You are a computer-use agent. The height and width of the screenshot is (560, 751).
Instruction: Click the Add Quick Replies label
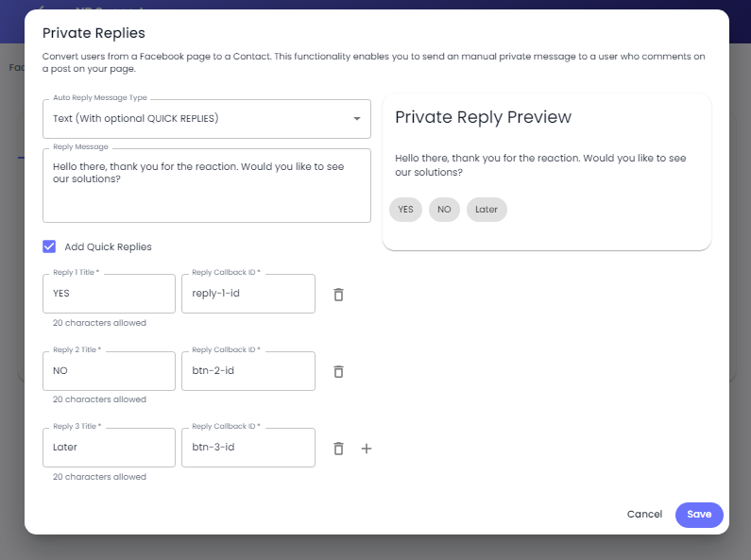click(x=109, y=247)
